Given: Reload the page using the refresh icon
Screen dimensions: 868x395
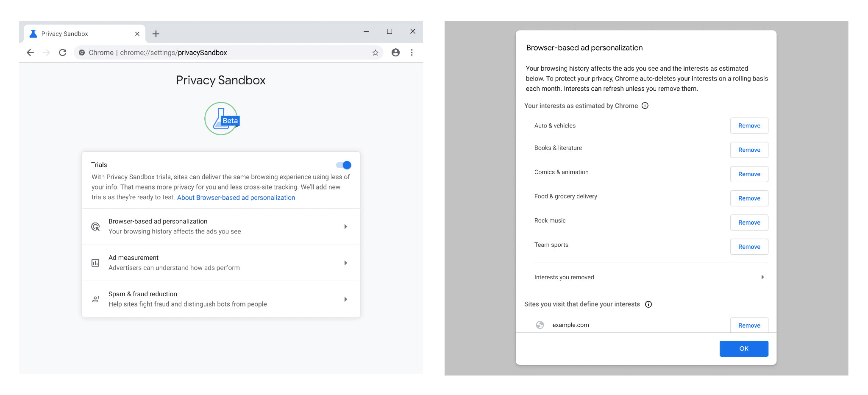Looking at the screenshot, I should tap(63, 53).
